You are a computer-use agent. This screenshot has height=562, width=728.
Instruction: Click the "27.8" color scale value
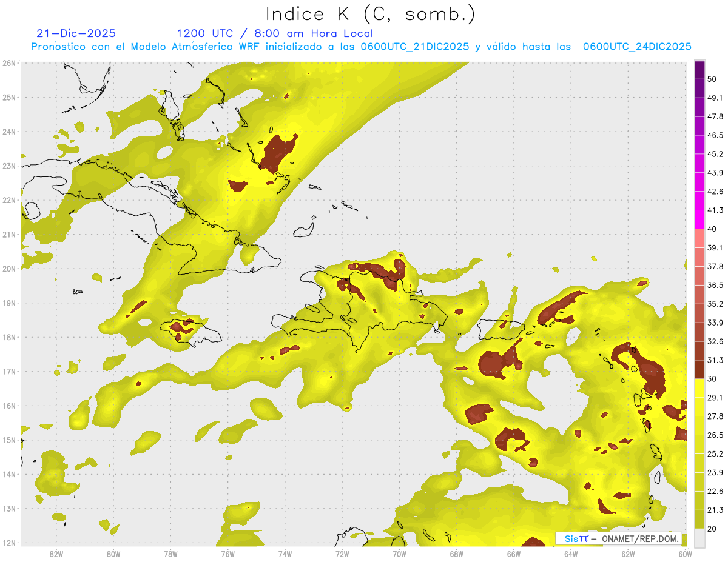(x=715, y=416)
